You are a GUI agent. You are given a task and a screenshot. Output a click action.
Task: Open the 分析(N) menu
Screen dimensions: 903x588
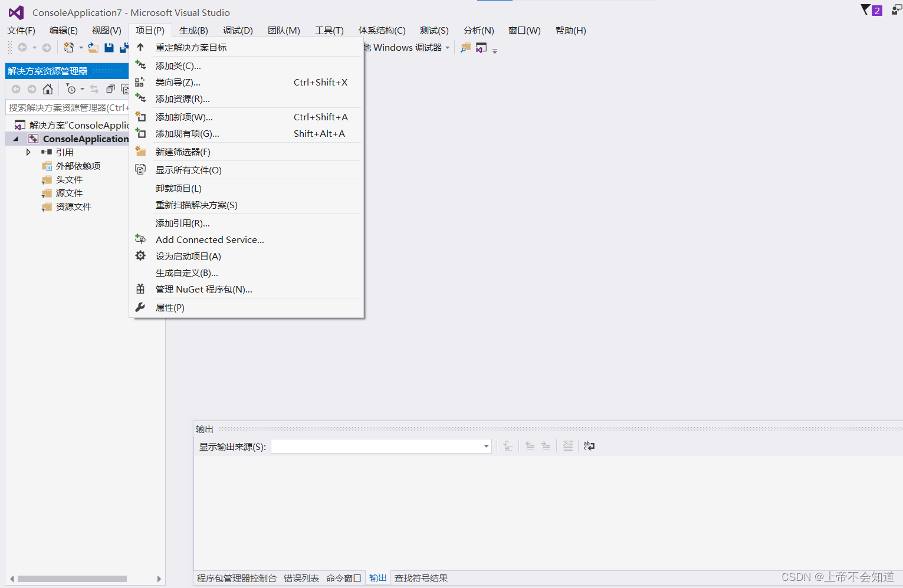coord(478,30)
